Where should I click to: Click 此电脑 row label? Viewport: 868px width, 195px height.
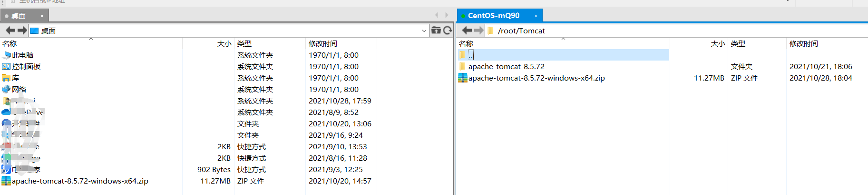pyautogui.click(x=23, y=55)
